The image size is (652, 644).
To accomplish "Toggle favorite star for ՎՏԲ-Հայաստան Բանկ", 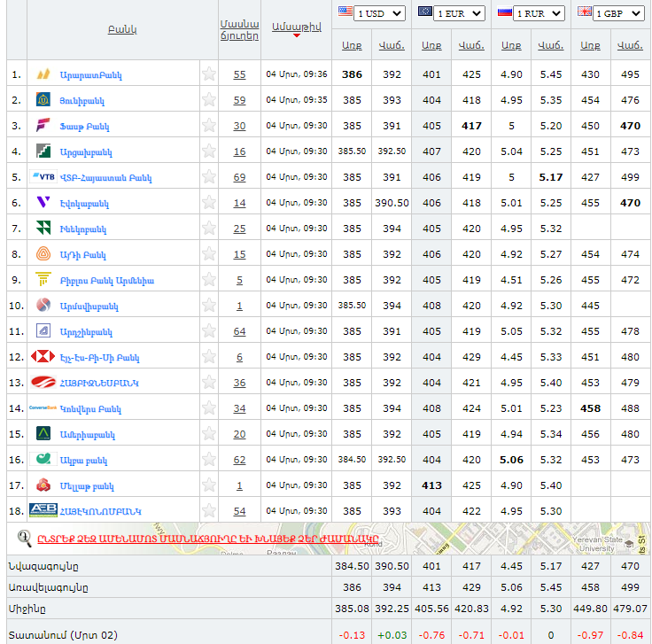I will (209, 176).
